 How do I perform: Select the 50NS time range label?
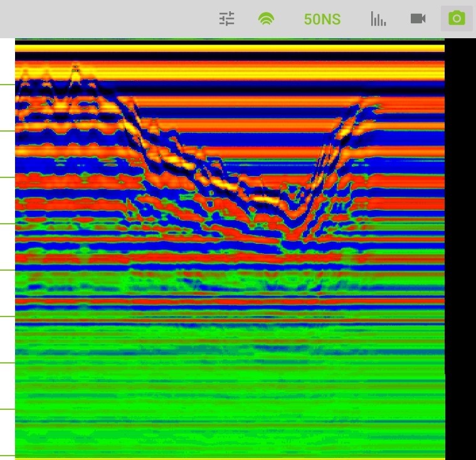(322, 19)
